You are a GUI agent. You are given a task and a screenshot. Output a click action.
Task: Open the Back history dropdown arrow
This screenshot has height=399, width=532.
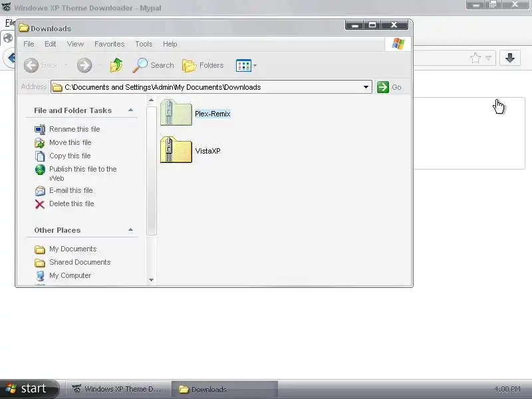click(66, 65)
